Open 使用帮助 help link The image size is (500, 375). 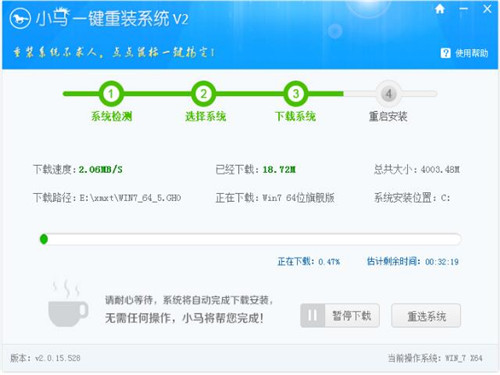[x=471, y=53]
